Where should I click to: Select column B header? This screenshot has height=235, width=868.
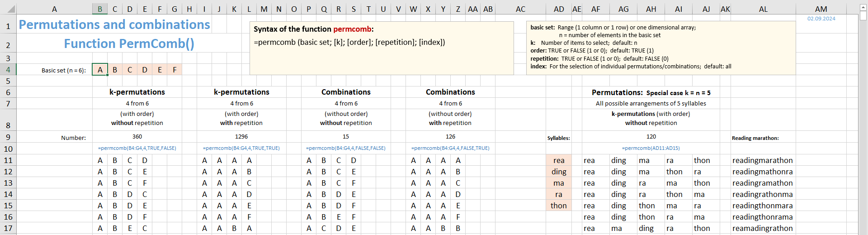click(x=100, y=9)
